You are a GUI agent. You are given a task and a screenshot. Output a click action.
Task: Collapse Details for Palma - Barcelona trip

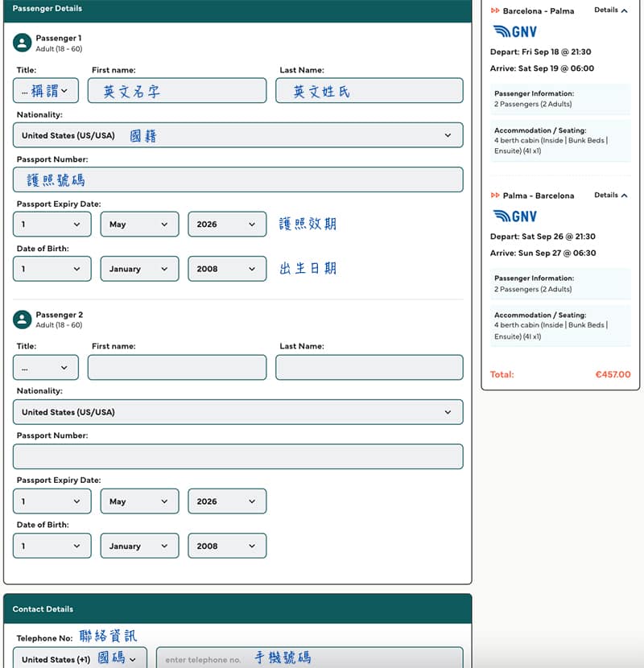[611, 195]
